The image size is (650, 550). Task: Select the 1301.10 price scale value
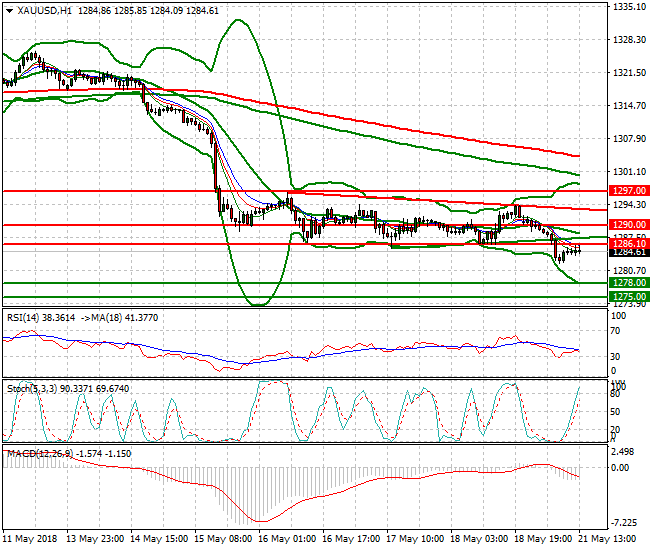[x=629, y=172]
